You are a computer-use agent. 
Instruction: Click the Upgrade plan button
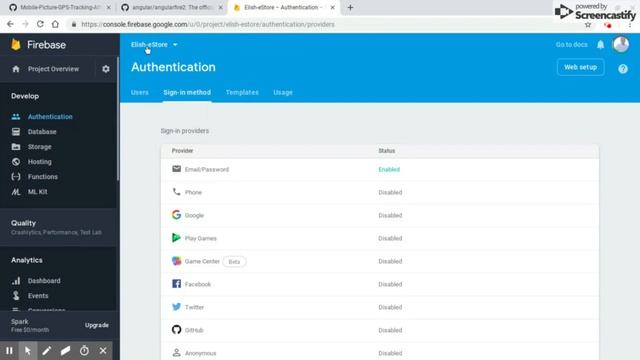point(97,325)
